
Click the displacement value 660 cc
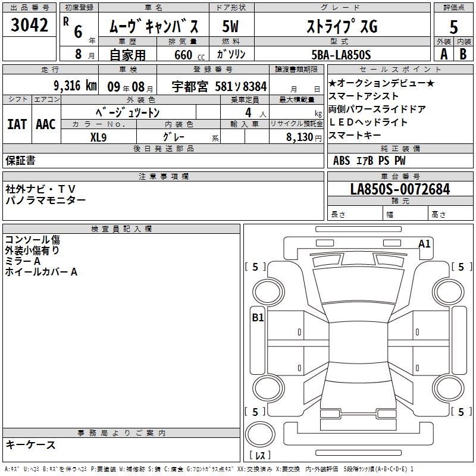pos(189,55)
